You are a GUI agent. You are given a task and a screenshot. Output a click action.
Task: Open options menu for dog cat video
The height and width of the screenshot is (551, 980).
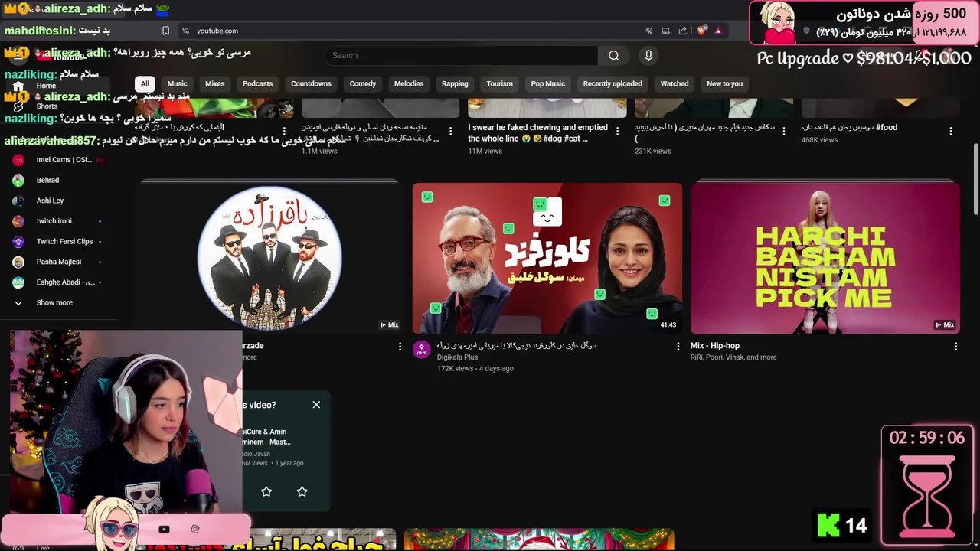pyautogui.click(x=617, y=131)
